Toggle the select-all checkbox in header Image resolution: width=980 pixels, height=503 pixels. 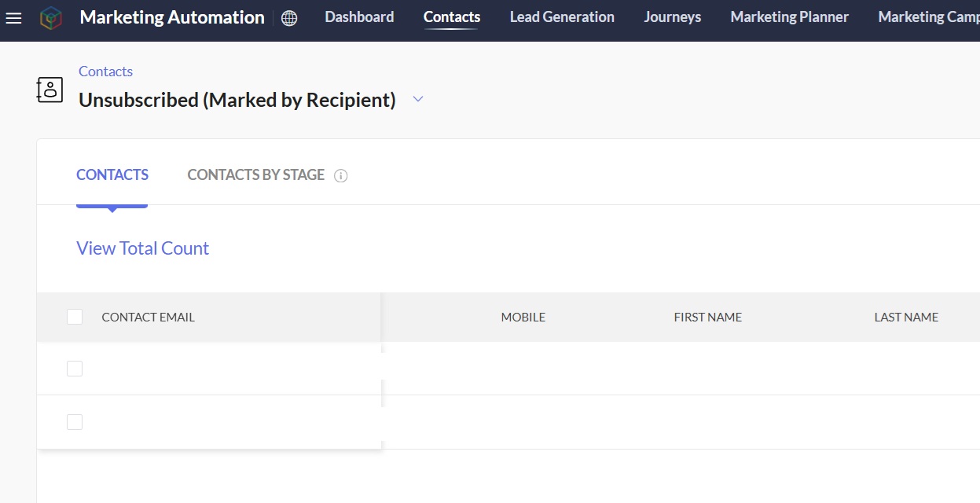[x=75, y=317]
